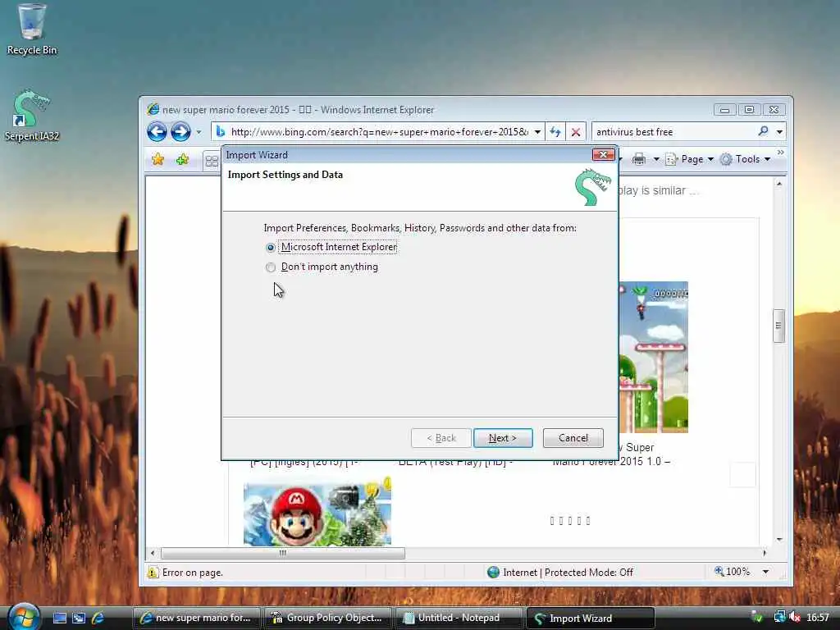Click the 16:57 system clock
The image size is (840, 630).
818,618
